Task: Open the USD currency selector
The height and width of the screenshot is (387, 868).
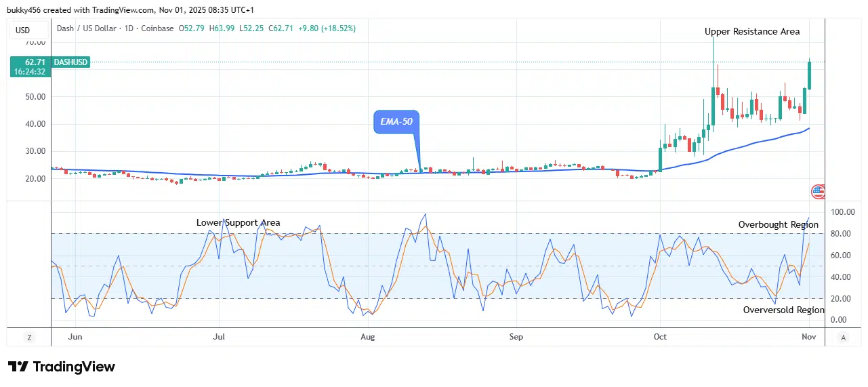Action: click(x=23, y=30)
